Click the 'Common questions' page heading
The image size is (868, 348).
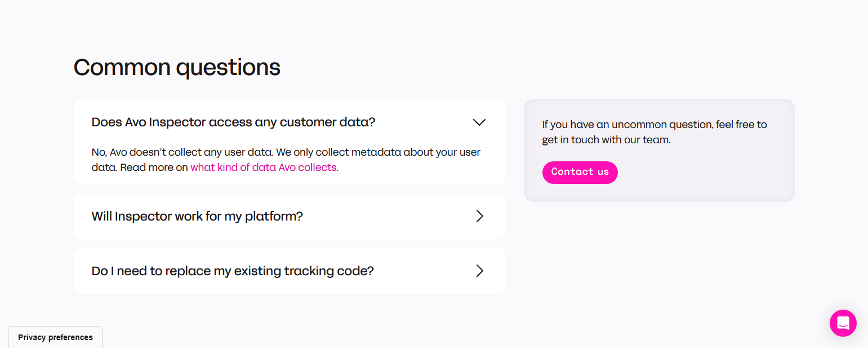[176, 67]
